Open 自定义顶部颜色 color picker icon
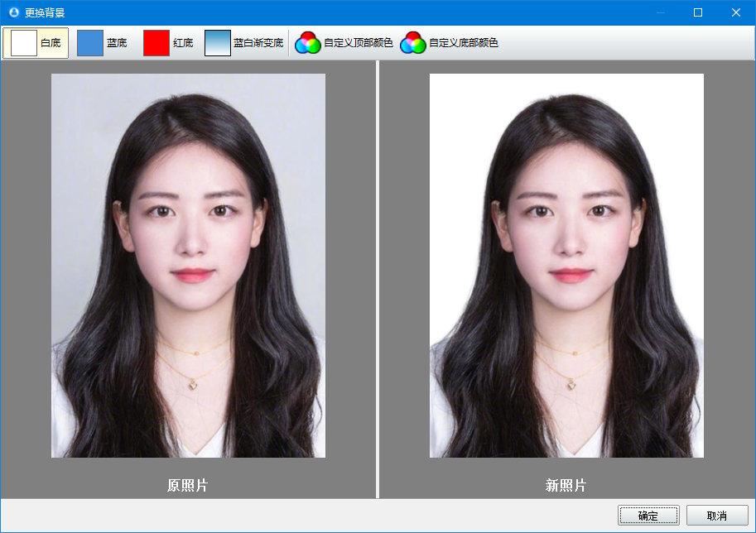The image size is (756, 533). tap(307, 43)
